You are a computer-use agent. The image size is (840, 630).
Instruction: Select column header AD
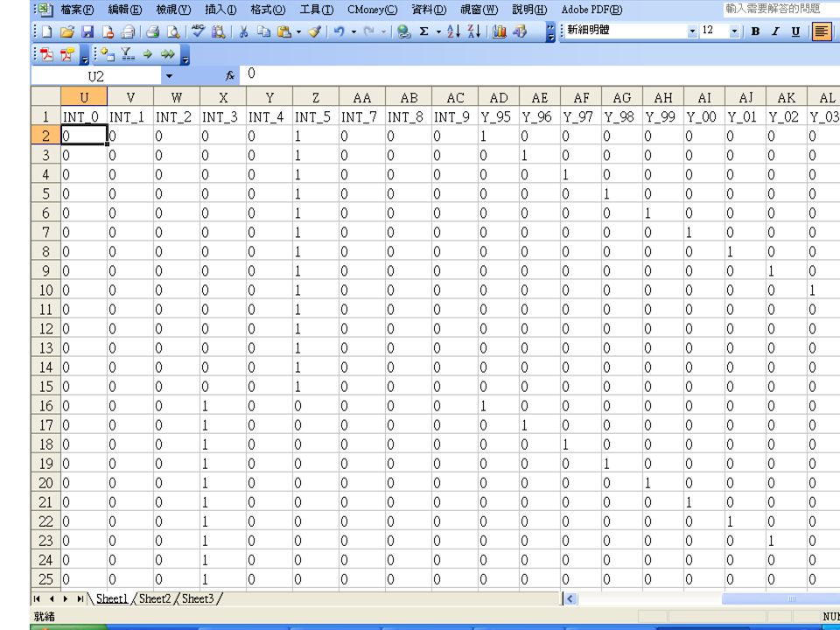coord(499,97)
